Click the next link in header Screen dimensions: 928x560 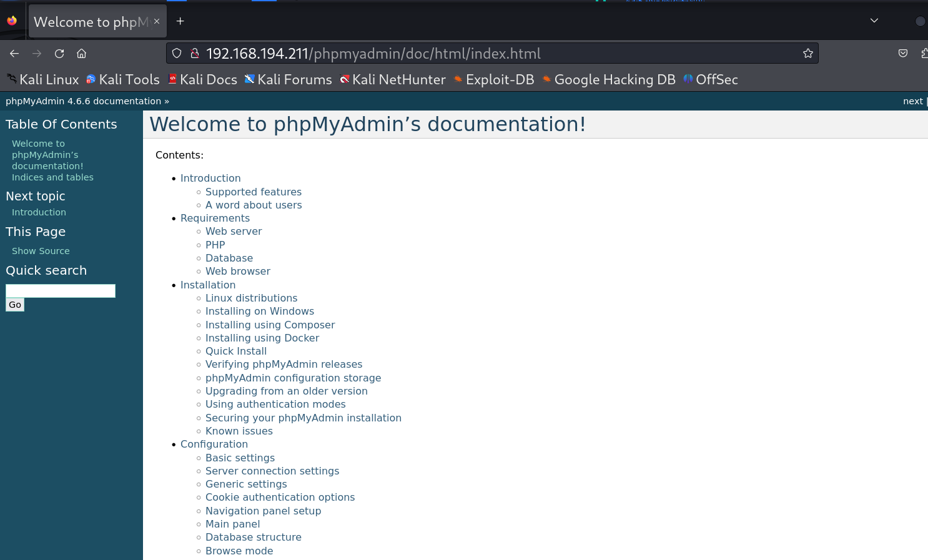pyautogui.click(x=912, y=101)
